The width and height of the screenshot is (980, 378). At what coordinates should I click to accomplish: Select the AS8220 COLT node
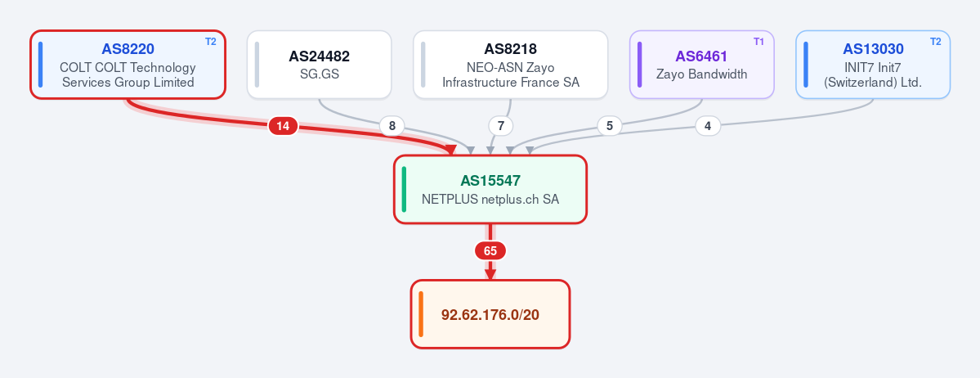128,65
